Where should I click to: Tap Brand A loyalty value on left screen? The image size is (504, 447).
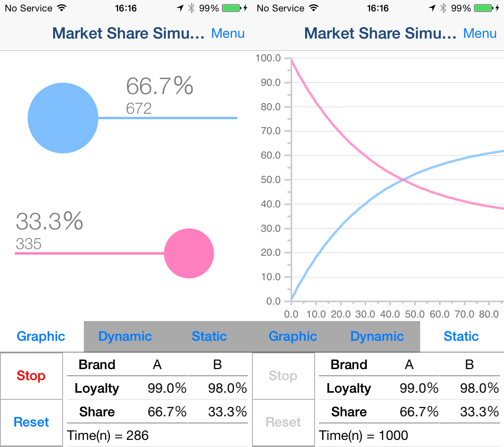167,388
